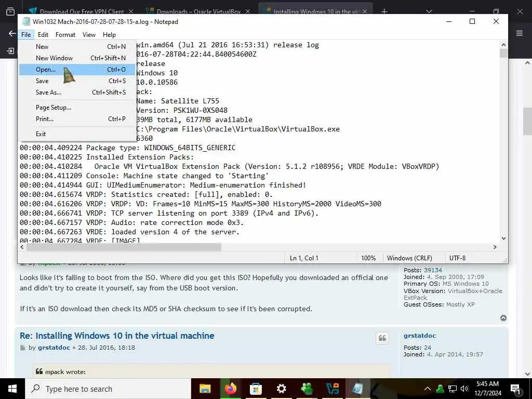Select Save As... menu entry
Image resolution: width=532 pixels, height=399 pixels.
77,92
